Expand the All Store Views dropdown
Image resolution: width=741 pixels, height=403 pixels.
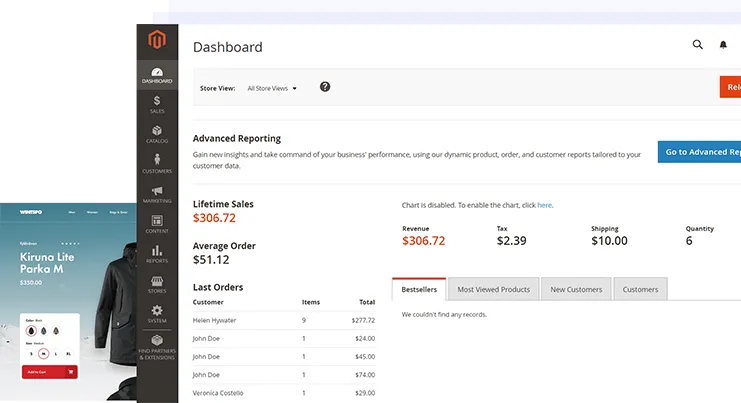(272, 88)
